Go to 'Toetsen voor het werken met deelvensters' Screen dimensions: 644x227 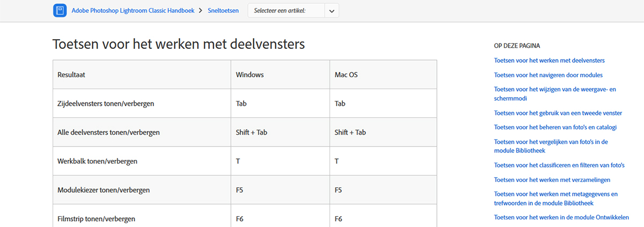pyautogui.click(x=549, y=61)
